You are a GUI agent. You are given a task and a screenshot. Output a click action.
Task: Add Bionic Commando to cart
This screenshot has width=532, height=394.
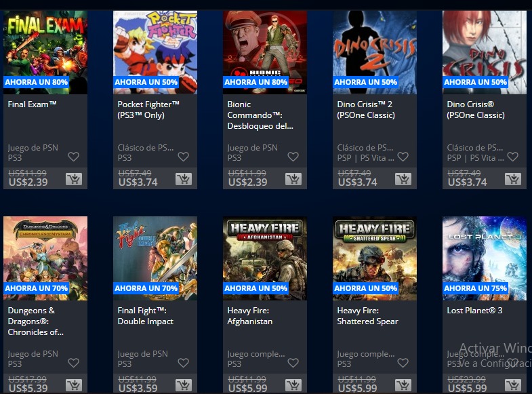(293, 179)
